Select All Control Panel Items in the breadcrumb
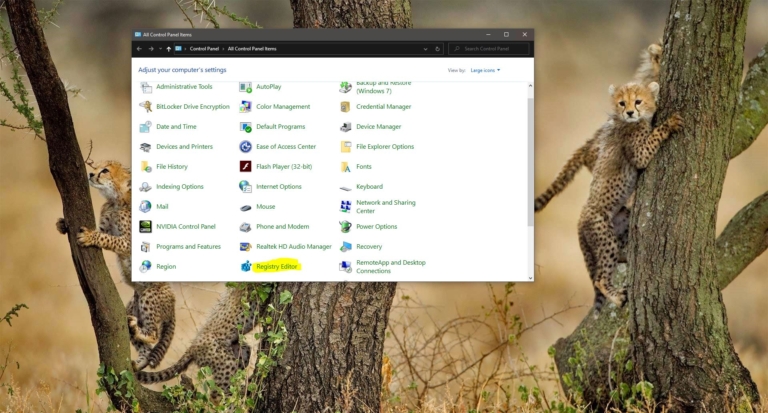The height and width of the screenshot is (413, 768). 252,49
